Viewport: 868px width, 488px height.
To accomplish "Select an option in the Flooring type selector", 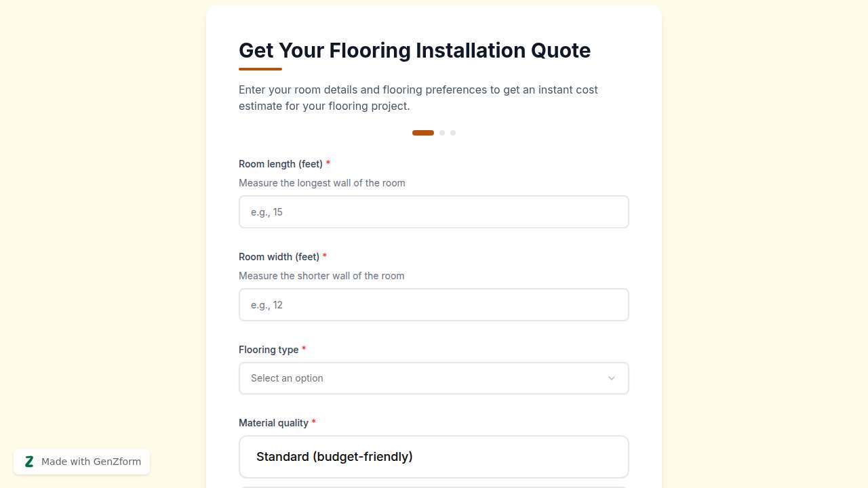I will 434,378.
